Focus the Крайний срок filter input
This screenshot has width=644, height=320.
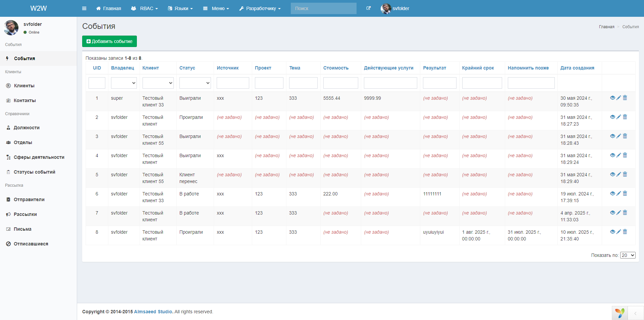tap(482, 83)
